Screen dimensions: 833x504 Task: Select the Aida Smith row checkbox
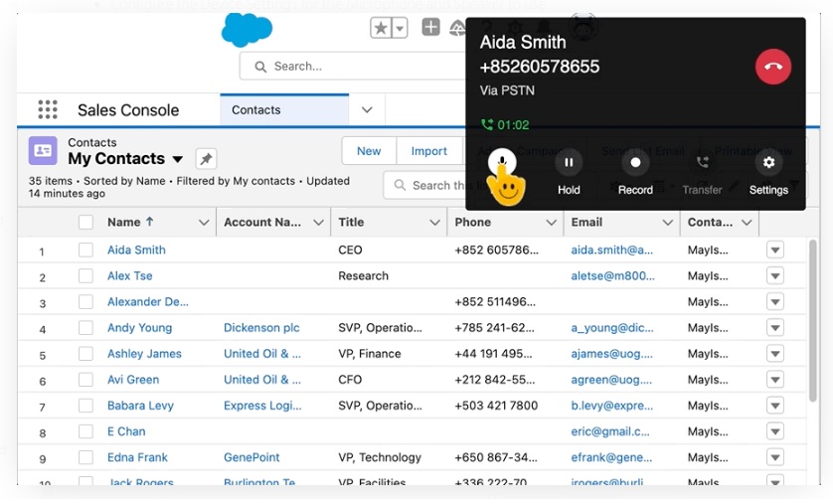[x=85, y=250]
